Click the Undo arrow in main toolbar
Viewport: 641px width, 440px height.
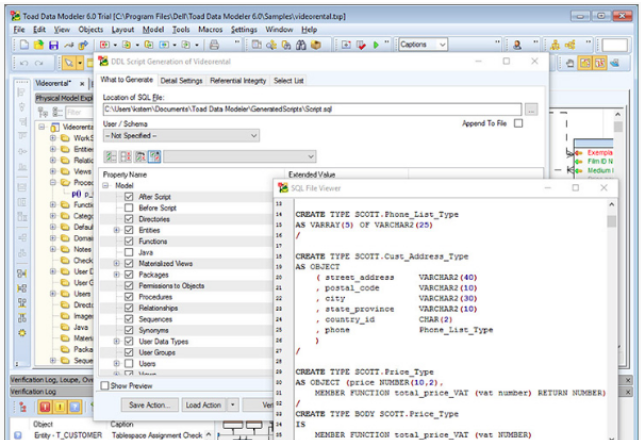(x=24, y=63)
